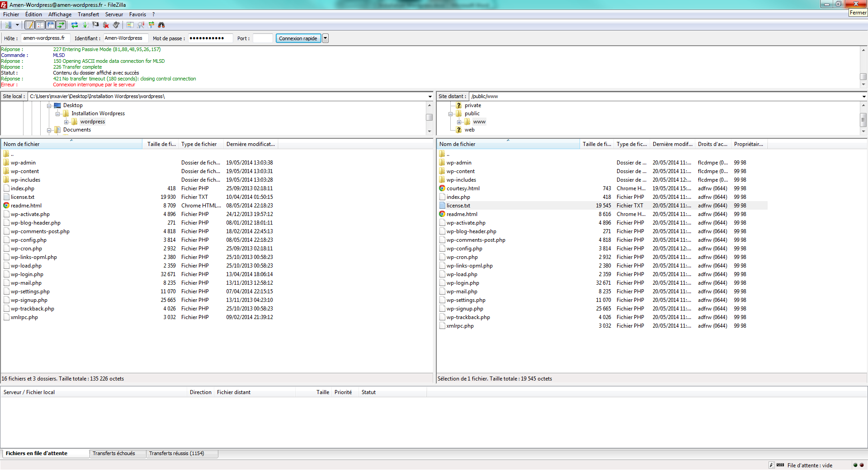Collapse Installation Wordpress tree node

pos(58,113)
